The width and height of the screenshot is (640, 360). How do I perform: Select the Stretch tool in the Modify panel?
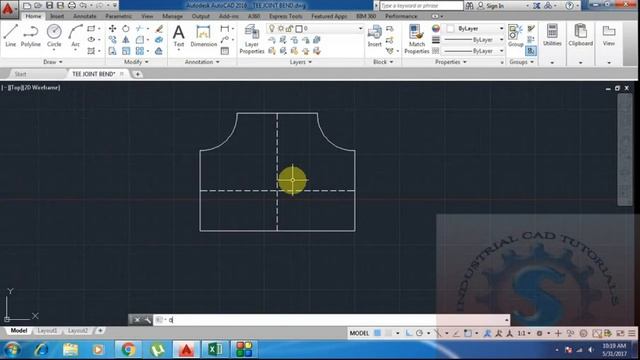pos(112,51)
